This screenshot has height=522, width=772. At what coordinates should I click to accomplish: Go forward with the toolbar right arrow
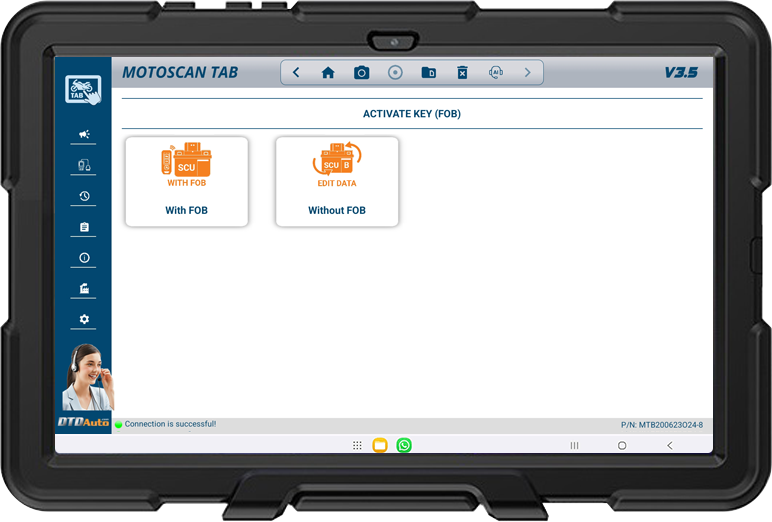pos(528,73)
